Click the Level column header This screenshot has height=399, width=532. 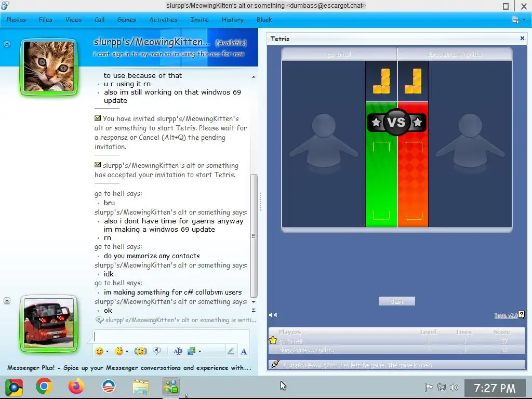428,332
